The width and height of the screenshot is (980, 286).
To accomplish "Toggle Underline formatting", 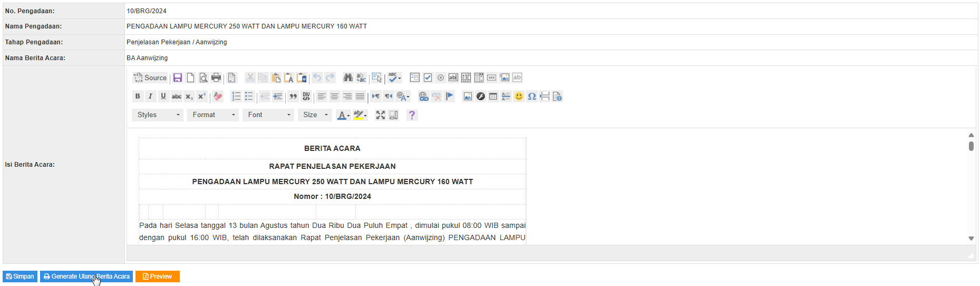I will pos(163,96).
